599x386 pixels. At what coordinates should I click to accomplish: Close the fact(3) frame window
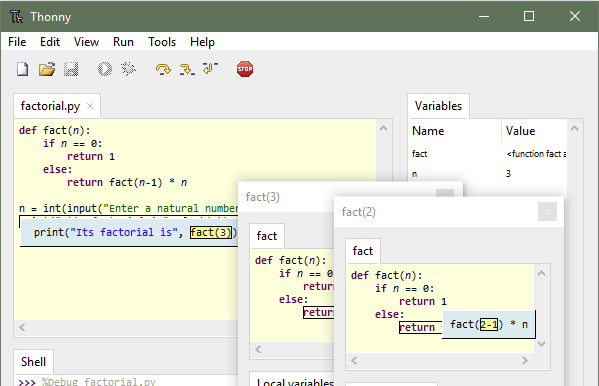[x=445, y=194]
